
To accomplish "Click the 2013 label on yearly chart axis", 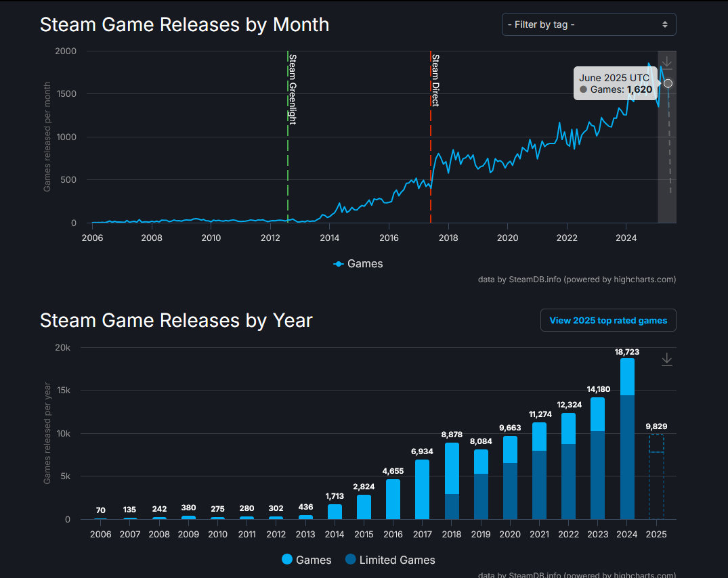I will tap(305, 535).
